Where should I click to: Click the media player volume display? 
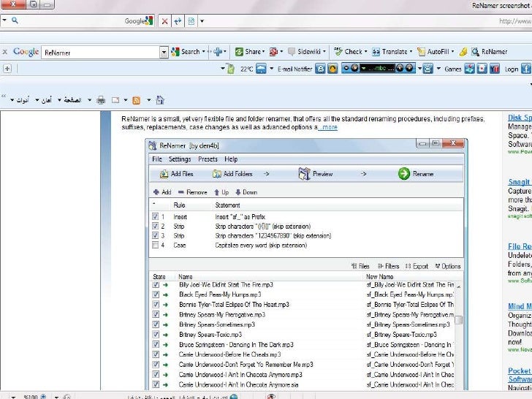click(377, 69)
